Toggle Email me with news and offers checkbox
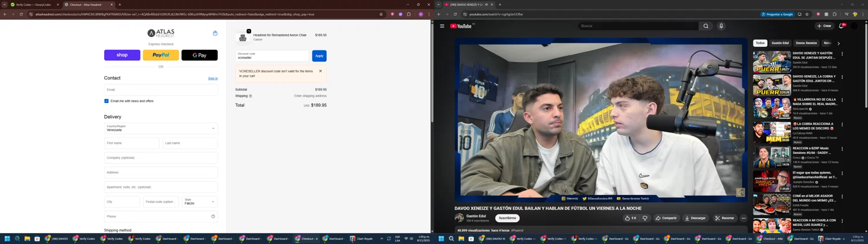 (106, 101)
